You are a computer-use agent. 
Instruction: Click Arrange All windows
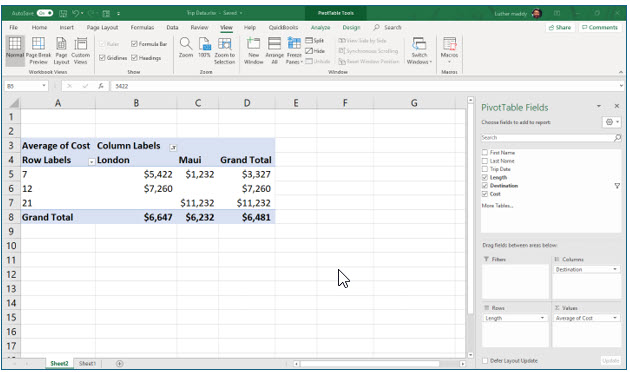click(x=274, y=51)
